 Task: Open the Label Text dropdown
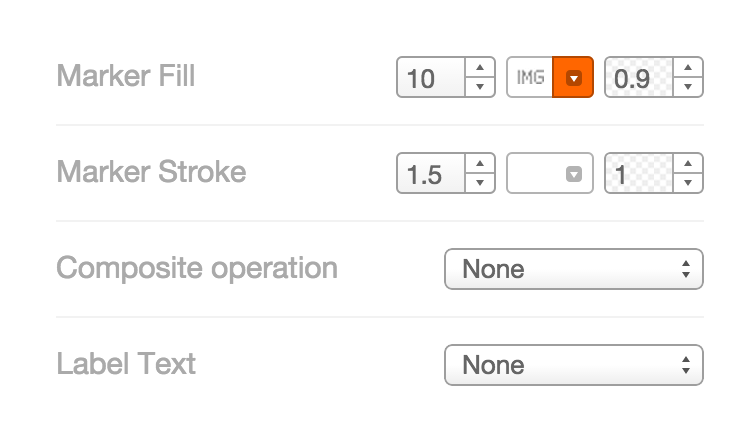(x=574, y=365)
